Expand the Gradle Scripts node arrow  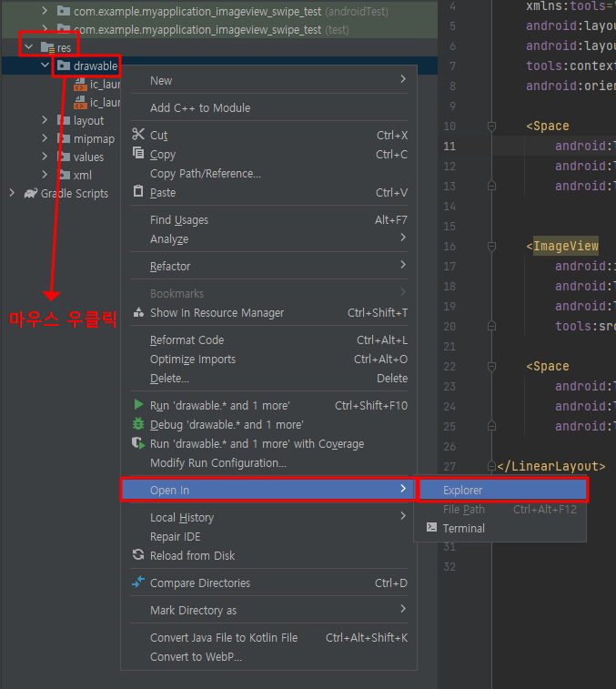[x=13, y=192]
